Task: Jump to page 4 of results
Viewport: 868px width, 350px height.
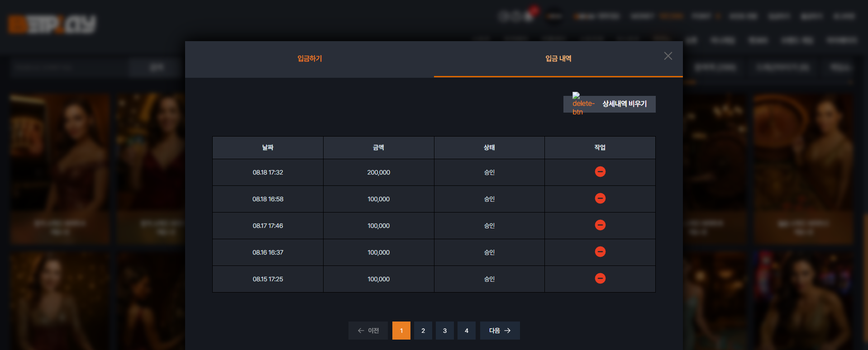Action: 467,331
